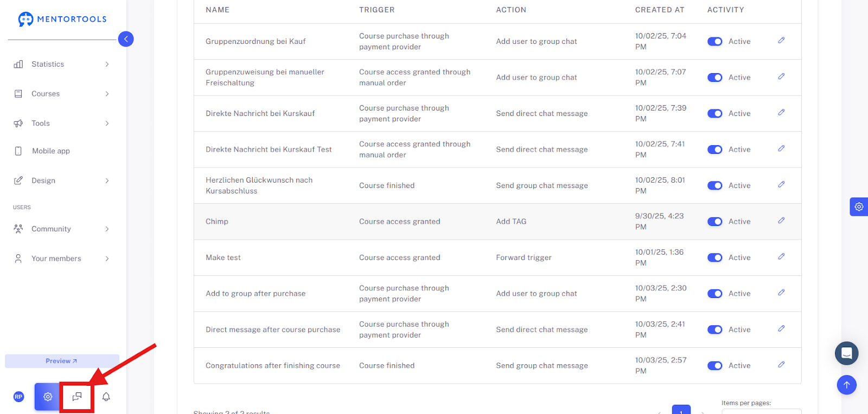Viewport: 868px width, 414px height.
Task: Expand the Statistics menu
Action: point(62,64)
